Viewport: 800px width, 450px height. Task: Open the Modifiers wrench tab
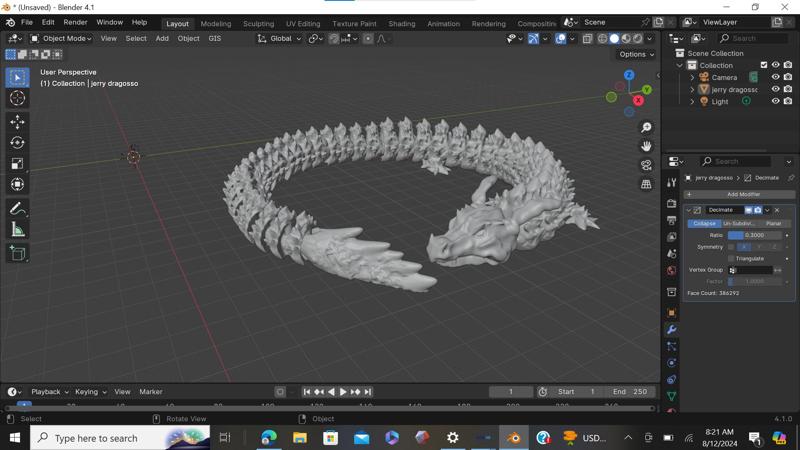671,329
